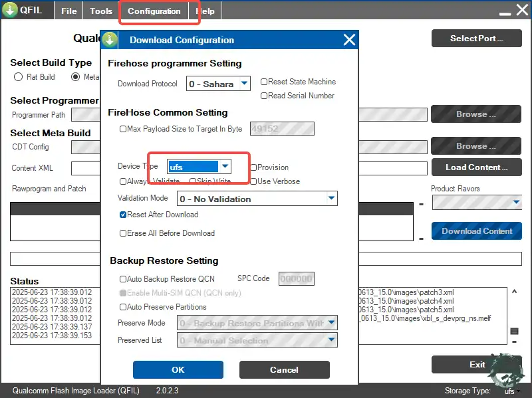Click Browse for CDT Config
The height and width of the screenshot is (398, 532).
(476, 146)
